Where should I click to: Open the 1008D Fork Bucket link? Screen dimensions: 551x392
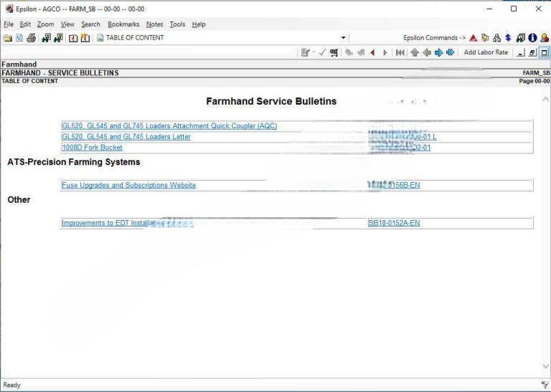(92, 148)
